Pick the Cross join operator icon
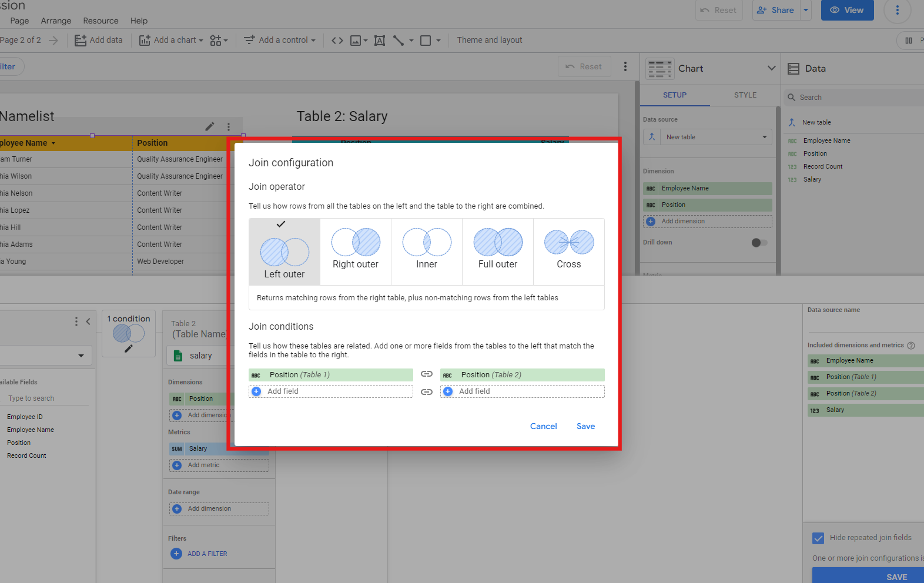The height and width of the screenshot is (583, 924). pyautogui.click(x=569, y=242)
